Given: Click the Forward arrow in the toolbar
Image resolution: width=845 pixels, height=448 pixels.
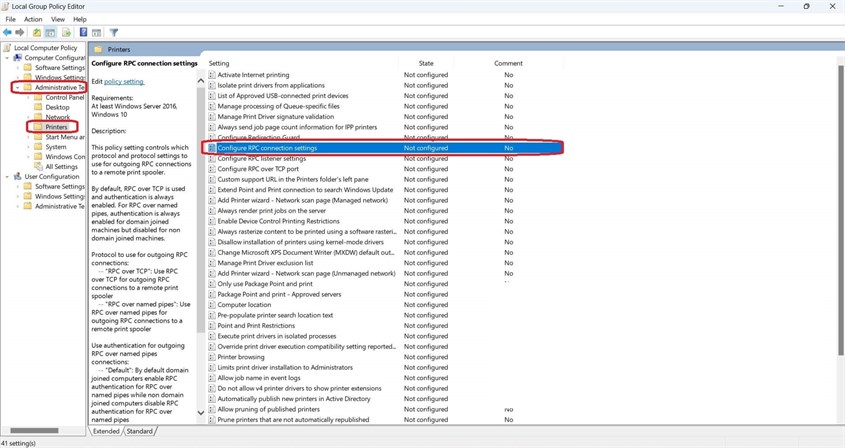Looking at the screenshot, I should click(19, 32).
